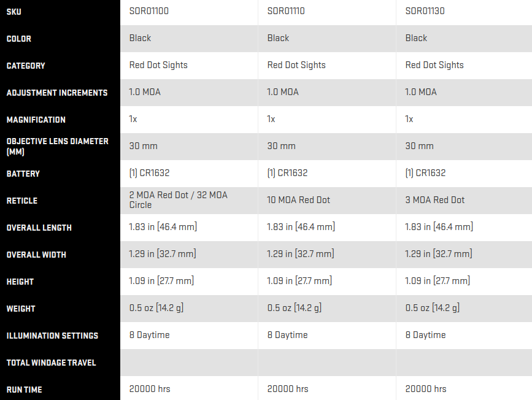Select the TOTAL WINDAGE TRAVEL label
The height and width of the screenshot is (400, 532).
51,363
